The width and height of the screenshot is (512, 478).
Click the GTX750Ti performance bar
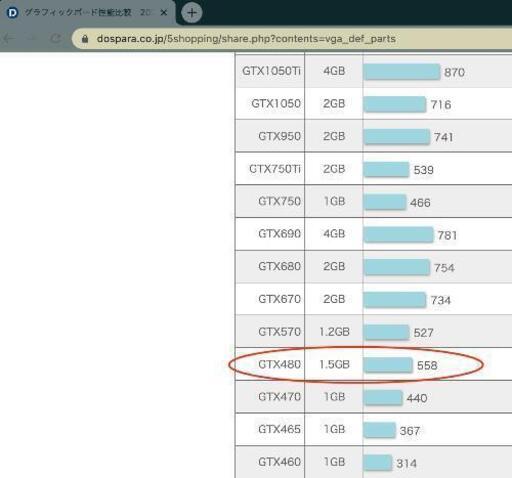point(386,169)
